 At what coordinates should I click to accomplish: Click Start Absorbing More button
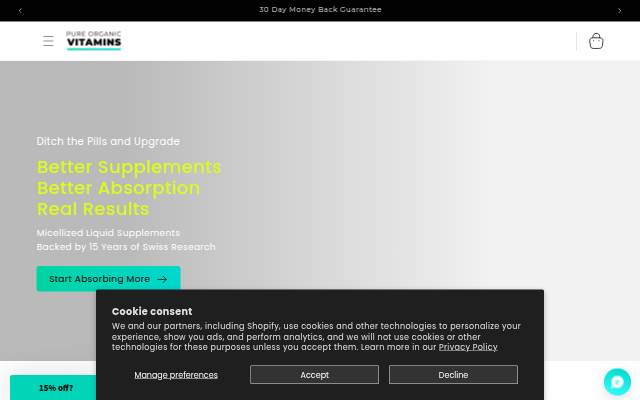coord(108,279)
